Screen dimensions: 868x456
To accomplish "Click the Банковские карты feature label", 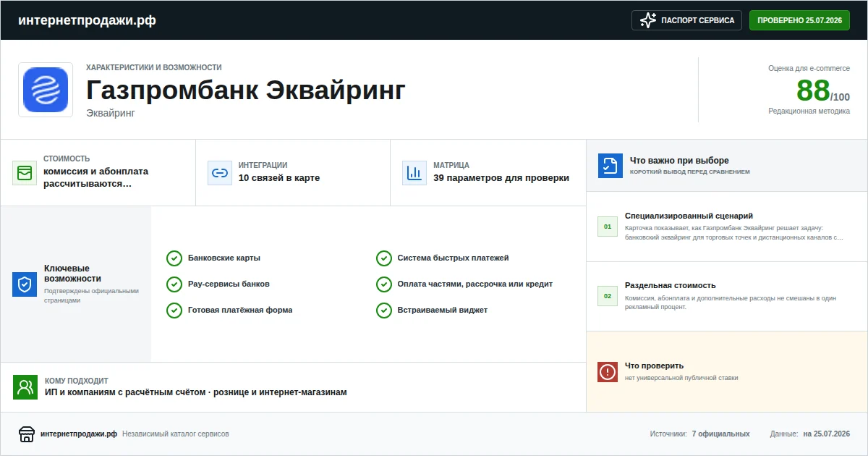I will pyautogui.click(x=224, y=258).
